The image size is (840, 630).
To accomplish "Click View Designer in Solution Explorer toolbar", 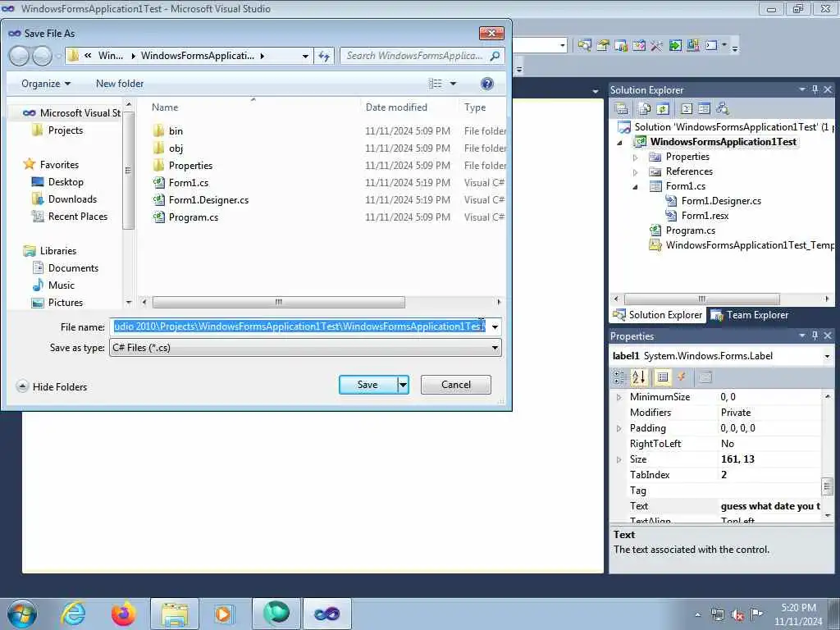I will click(x=704, y=109).
